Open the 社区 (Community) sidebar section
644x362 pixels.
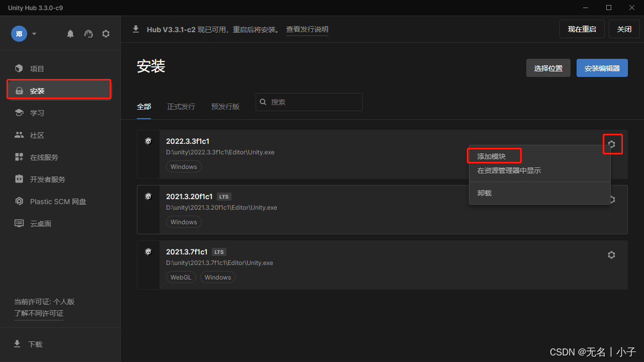pos(37,135)
